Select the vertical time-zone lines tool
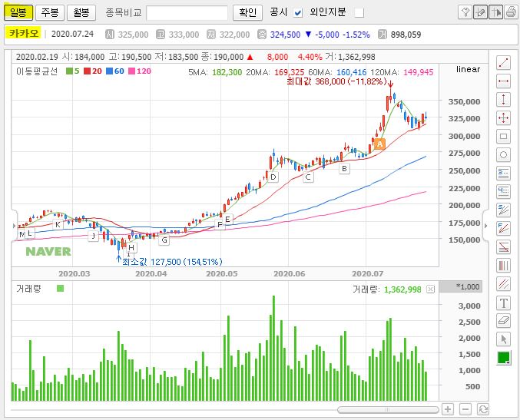This screenshot has height=420, width=520. (503, 265)
